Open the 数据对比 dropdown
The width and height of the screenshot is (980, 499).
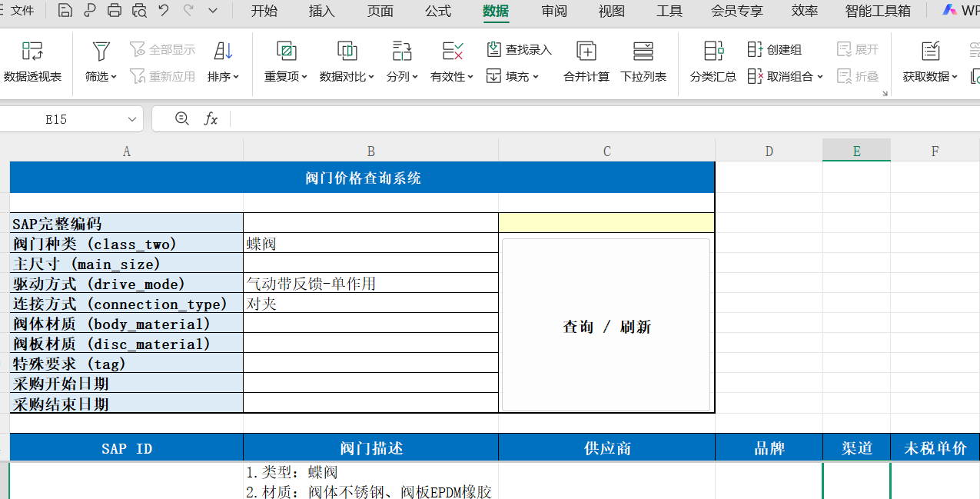click(x=371, y=77)
